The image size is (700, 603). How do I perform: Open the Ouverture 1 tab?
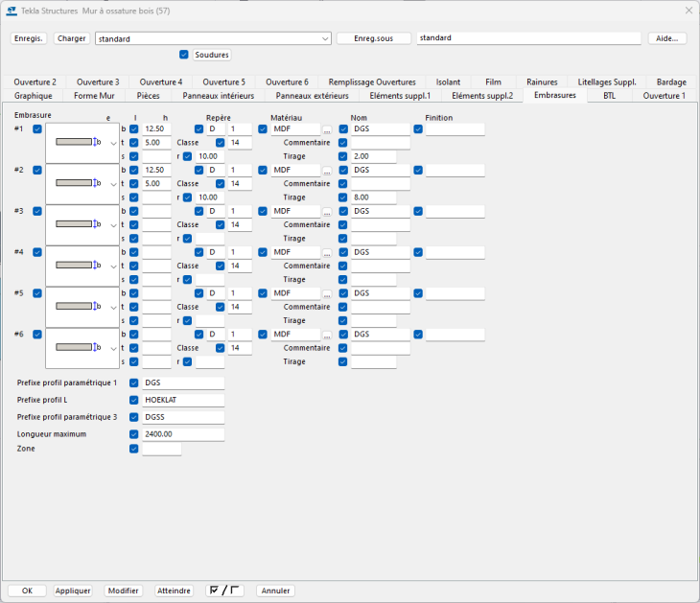point(664,96)
